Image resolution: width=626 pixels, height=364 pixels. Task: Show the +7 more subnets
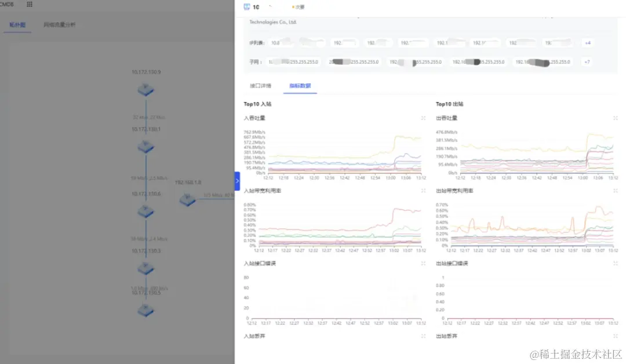pos(587,62)
